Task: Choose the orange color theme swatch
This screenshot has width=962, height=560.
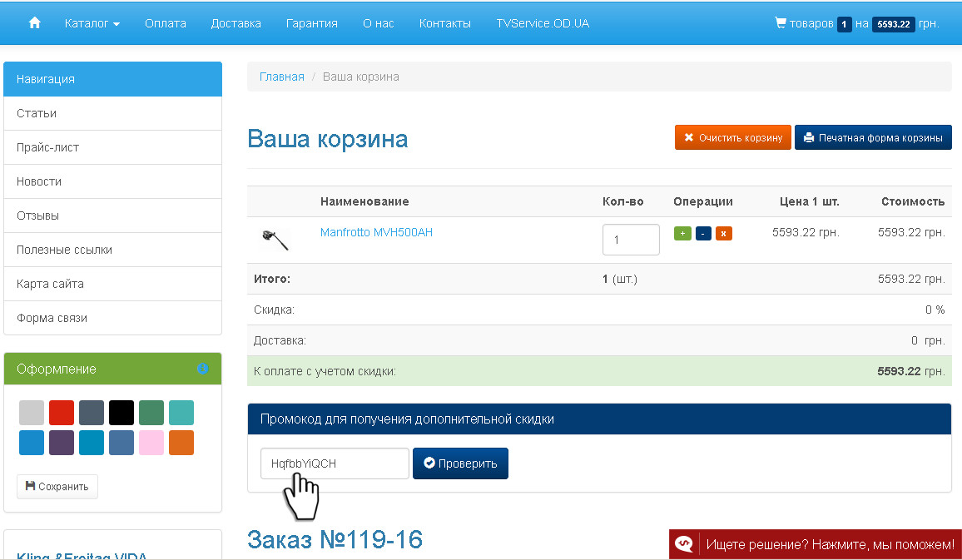Action: pyautogui.click(x=181, y=443)
